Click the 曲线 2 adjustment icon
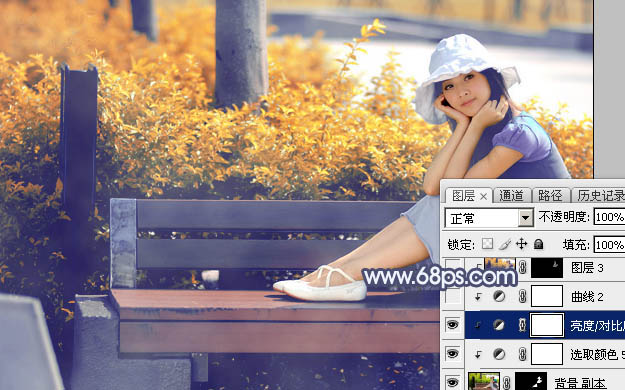625x390 pixels. pos(499,296)
